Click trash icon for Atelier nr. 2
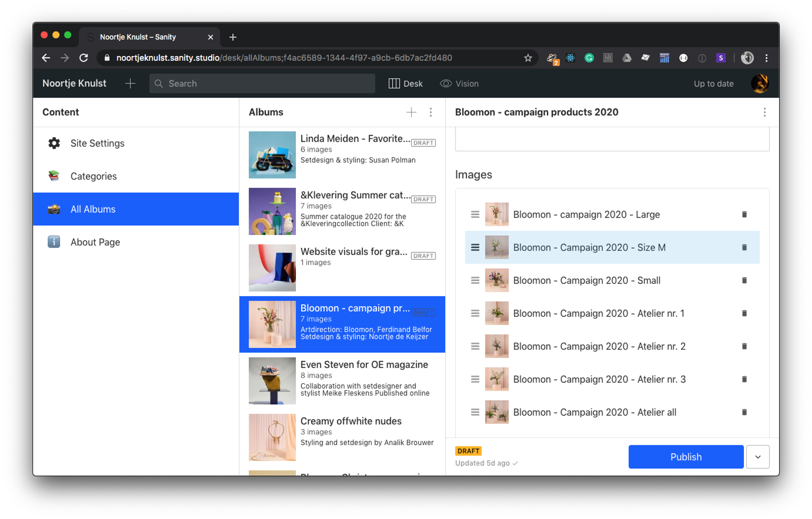812x519 pixels. tap(744, 346)
